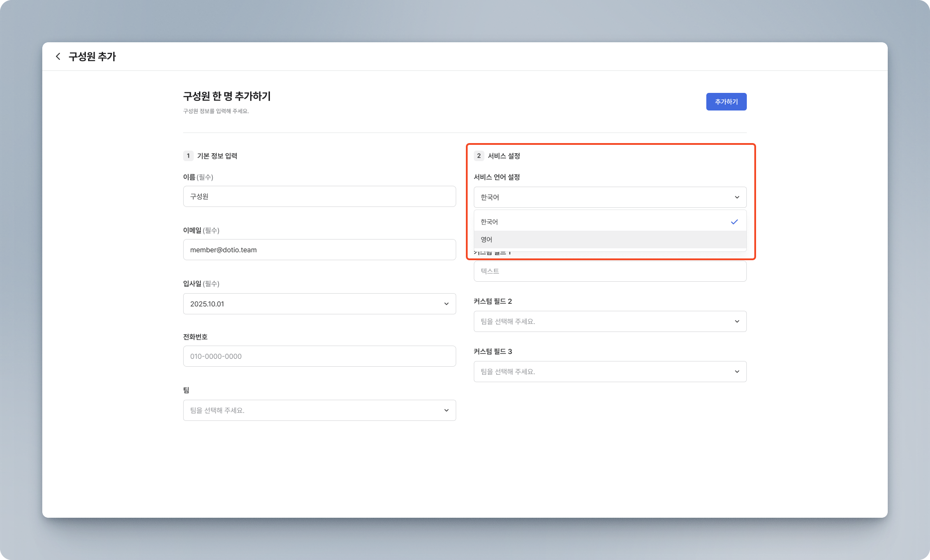
Task: Click the 구성원 추가 page title
Action: click(x=92, y=56)
